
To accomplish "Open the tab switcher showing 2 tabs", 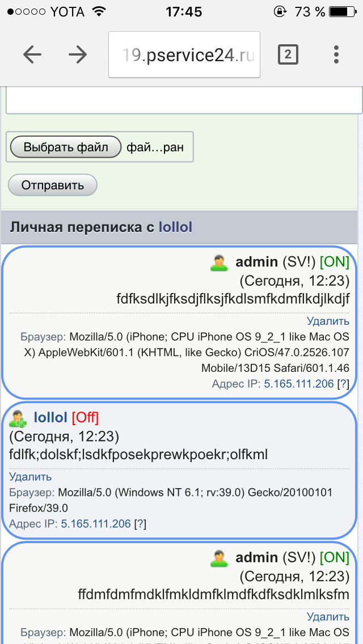I will [x=288, y=54].
